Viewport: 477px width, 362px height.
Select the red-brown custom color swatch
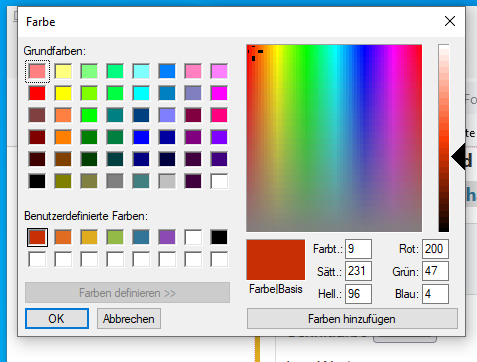pyautogui.click(x=37, y=238)
